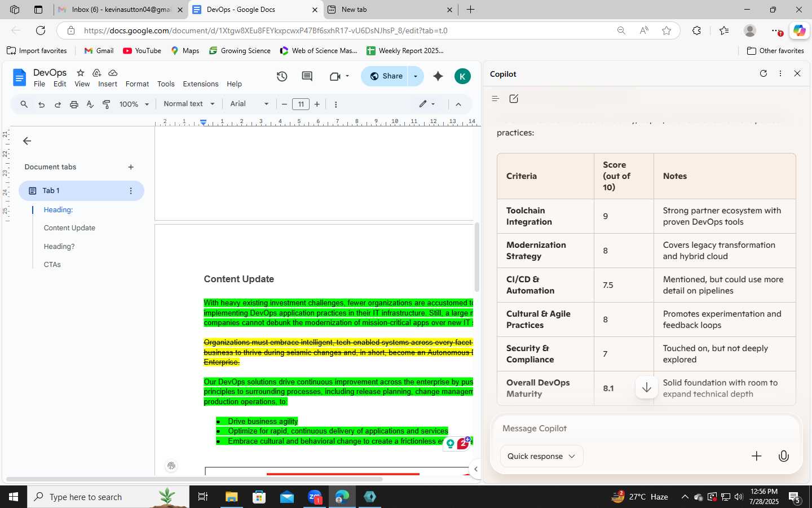Click the move to Drive folder icon
This screenshot has height=508, width=812.
pyautogui.click(x=96, y=73)
